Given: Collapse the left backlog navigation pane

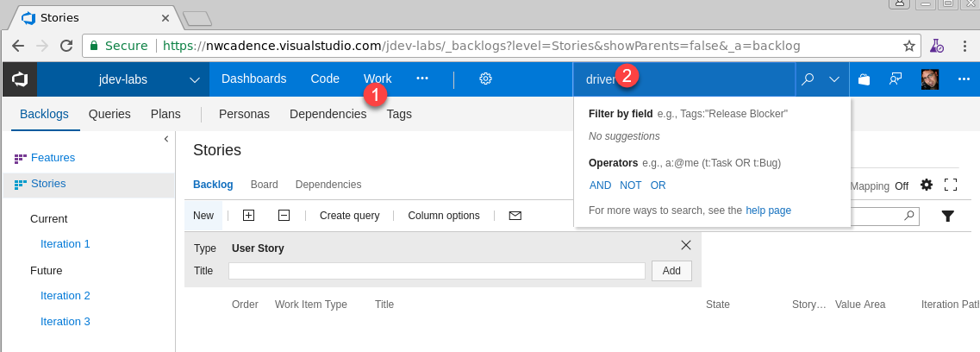Looking at the screenshot, I should click(x=165, y=138).
